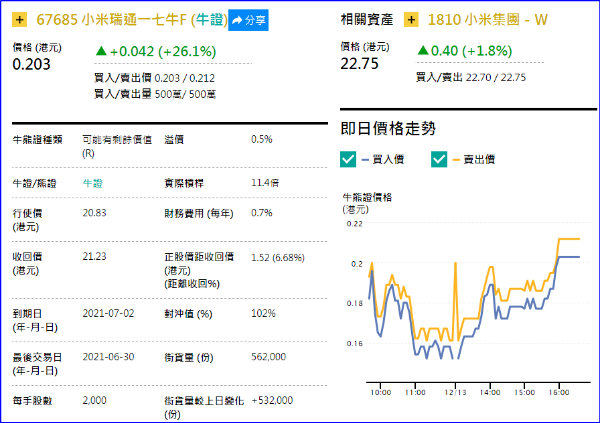600x423 pixels.
Task: Select the 牛證 value in 牛證/熊證 row
Action: coord(93,183)
